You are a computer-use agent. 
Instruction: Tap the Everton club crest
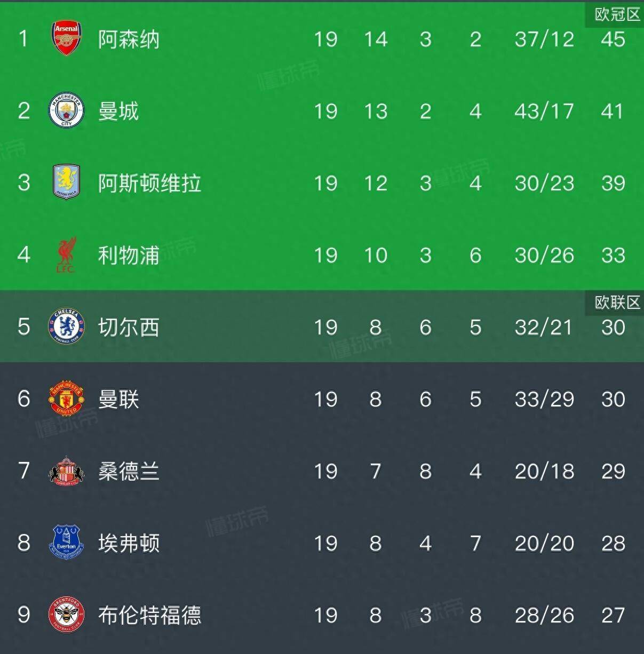pos(66,543)
